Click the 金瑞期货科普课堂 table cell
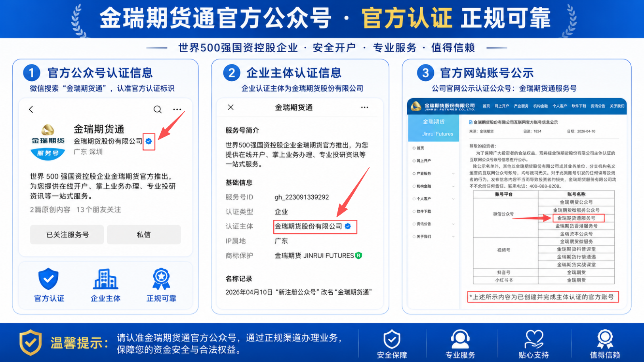Screen dimensions: 644x362 pos(576,249)
